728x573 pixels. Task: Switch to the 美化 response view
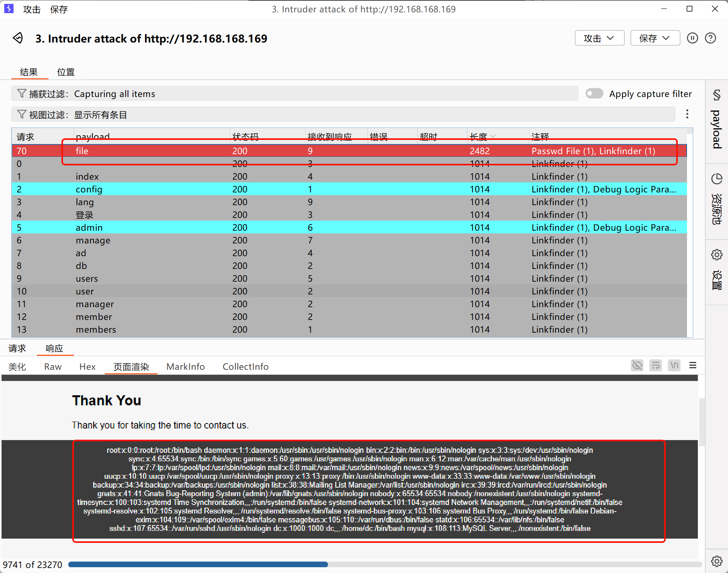(17, 367)
